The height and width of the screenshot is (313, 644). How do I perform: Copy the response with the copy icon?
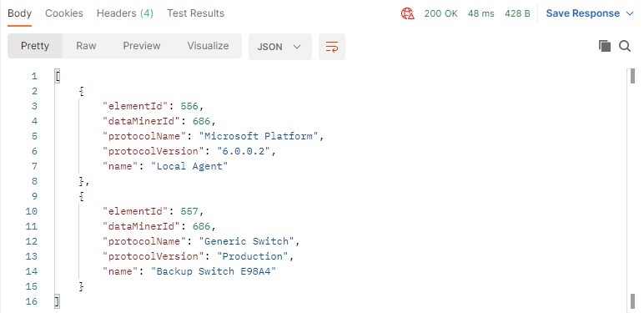(605, 46)
